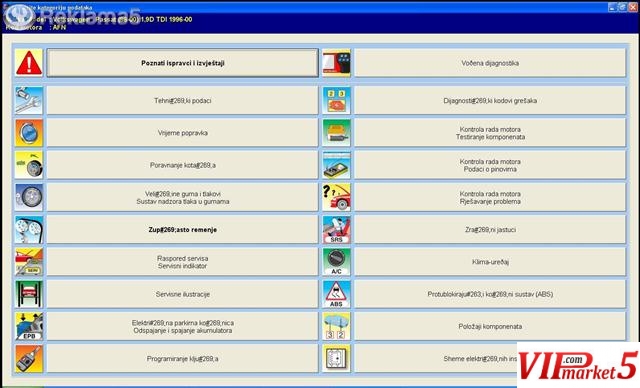
Task: Select the SRS airbag icon
Action: coord(336,230)
